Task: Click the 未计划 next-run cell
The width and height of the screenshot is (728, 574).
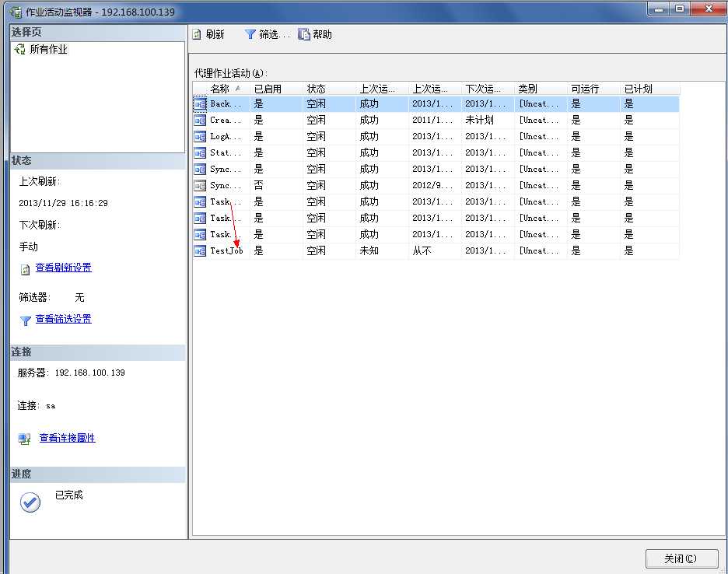Action: point(479,120)
